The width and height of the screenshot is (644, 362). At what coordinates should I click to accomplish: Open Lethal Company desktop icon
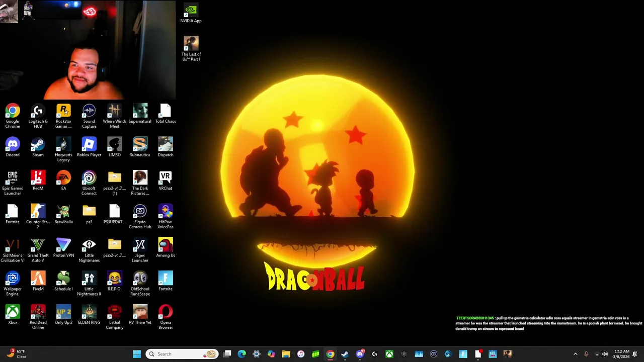(x=115, y=317)
